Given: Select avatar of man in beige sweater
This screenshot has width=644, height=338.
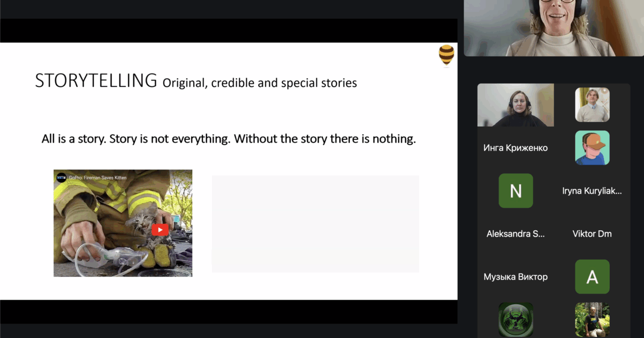Looking at the screenshot, I should tap(592, 105).
